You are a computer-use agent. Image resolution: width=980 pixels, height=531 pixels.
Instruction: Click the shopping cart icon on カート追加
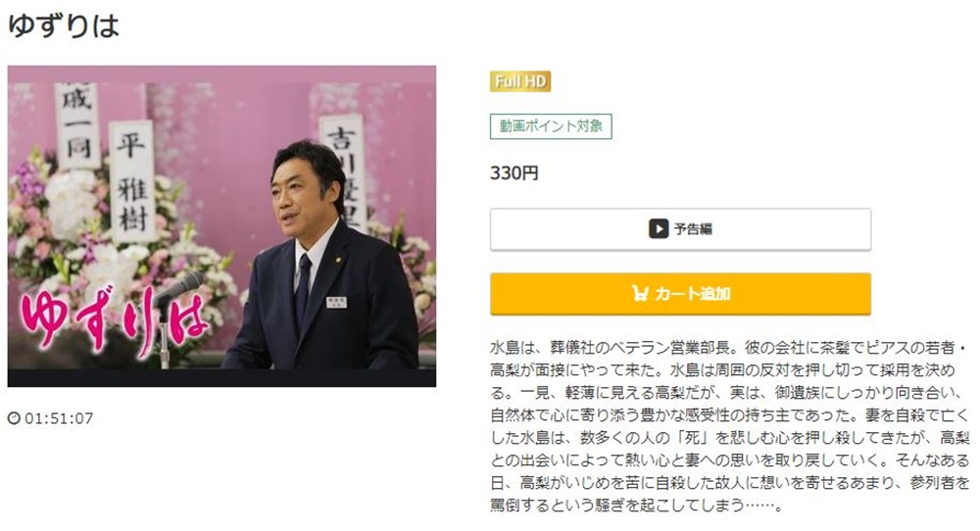640,293
